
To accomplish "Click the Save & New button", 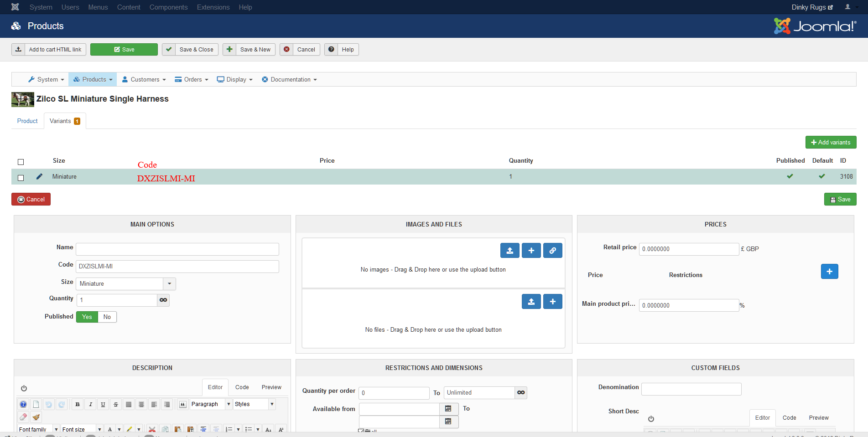I will 249,49.
